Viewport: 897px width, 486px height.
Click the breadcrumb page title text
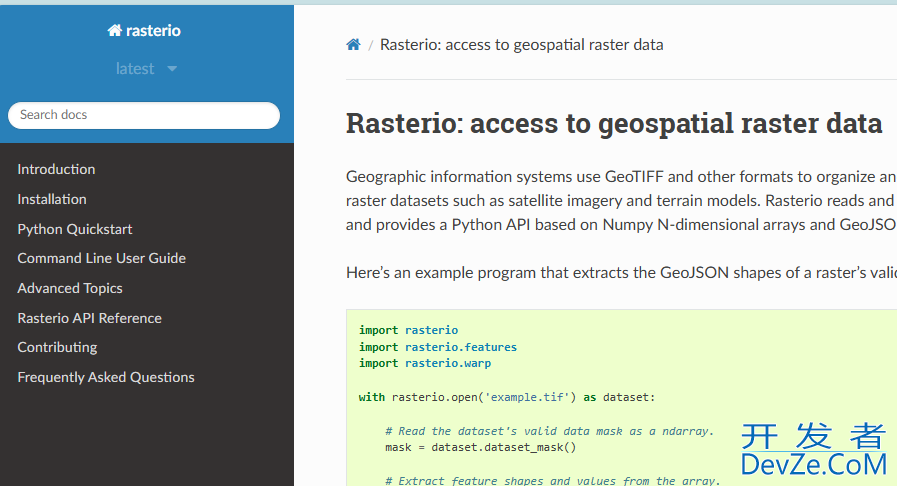click(522, 45)
